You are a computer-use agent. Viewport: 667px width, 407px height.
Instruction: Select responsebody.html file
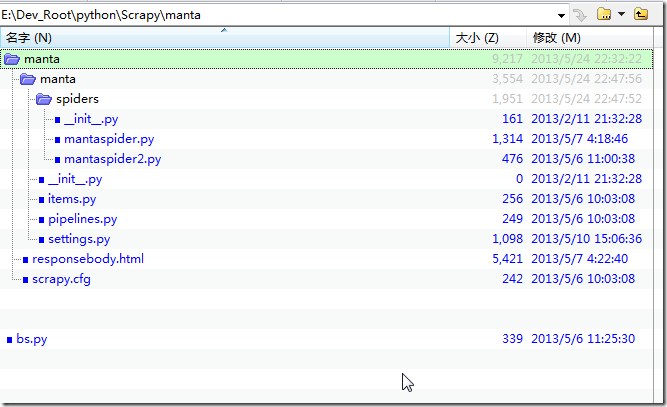coord(88,259)
